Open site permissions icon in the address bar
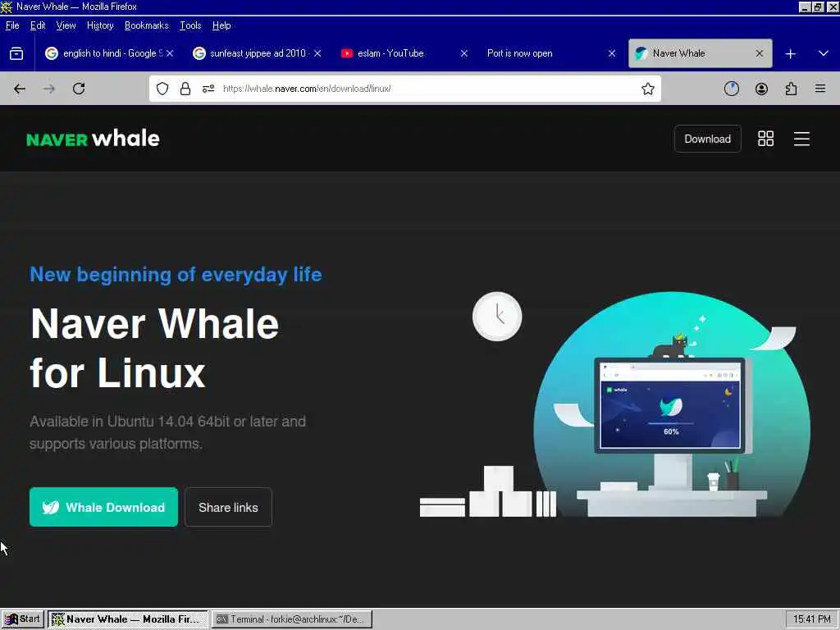Viewport: 840px width, 630px height. pyautogui.click(x=208, y=89)
